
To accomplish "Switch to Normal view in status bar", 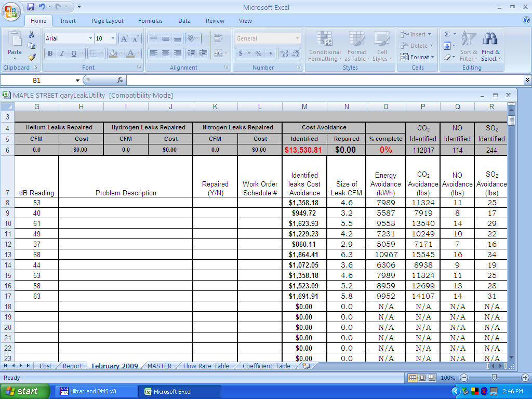I will [413, 378].
